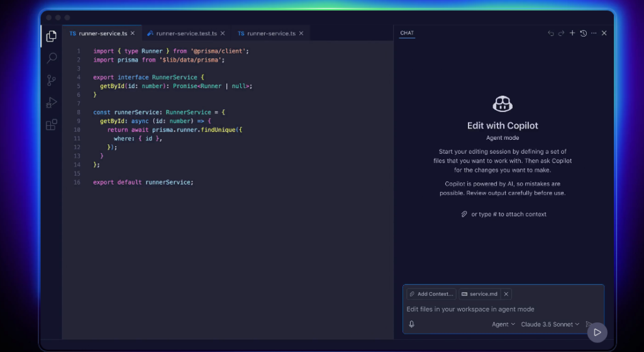Open the Run and Debug view
Image resolution: width=644 pixels, height=352 pixels.
[x=52, y=103]
